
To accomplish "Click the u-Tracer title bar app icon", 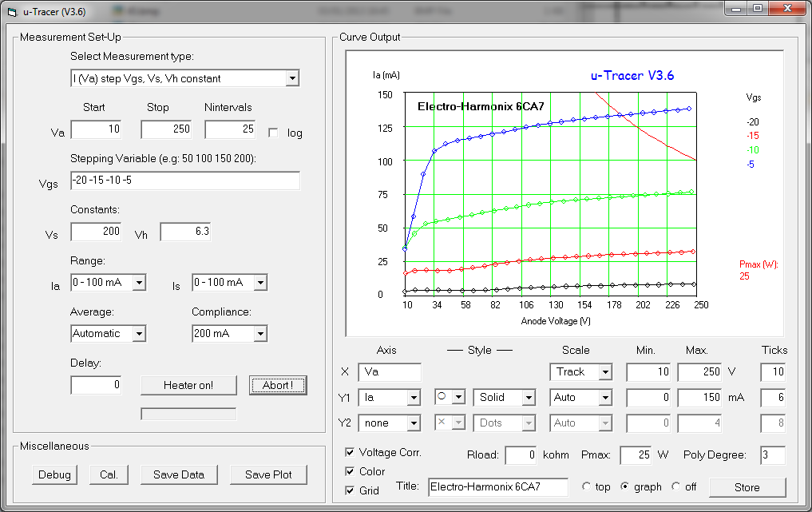I will pos(13,12).
